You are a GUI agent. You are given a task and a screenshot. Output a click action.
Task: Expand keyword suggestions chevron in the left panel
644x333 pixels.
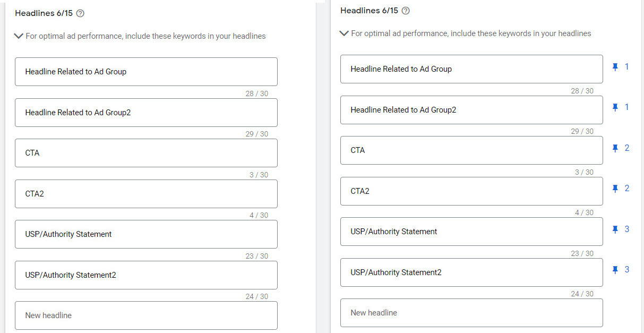19,36
